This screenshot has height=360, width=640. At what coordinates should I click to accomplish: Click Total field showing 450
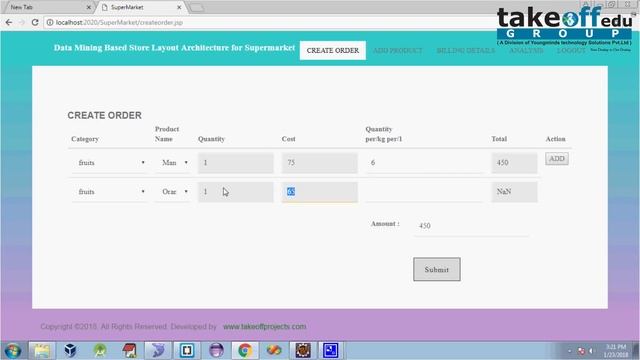pyautogui.click(x=514, y=163)
